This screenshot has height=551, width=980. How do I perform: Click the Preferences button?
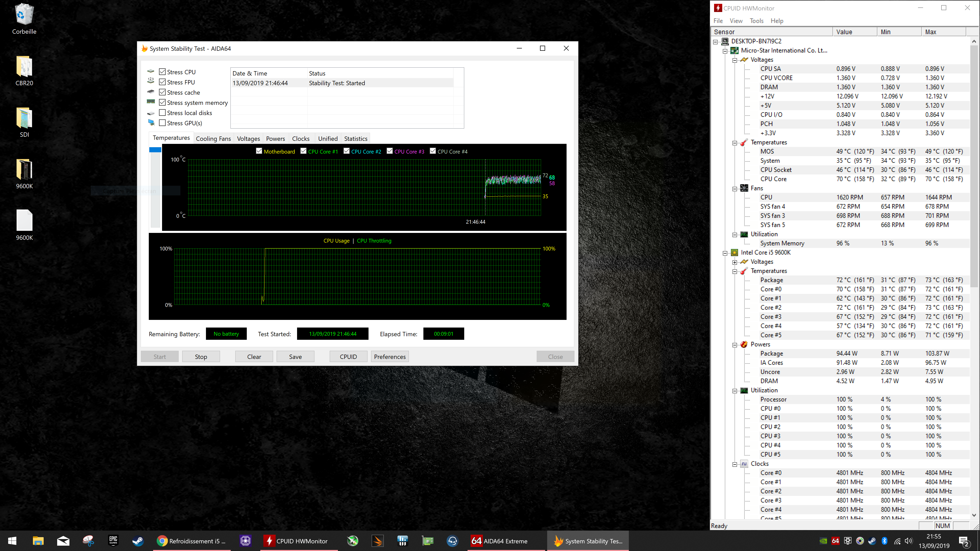pyautogui.click(x=389, y=357)
